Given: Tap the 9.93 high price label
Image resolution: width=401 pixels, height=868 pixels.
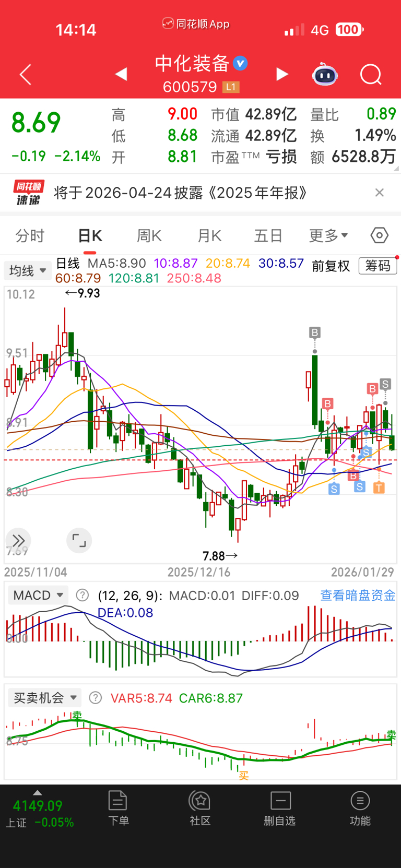Looking at the screenshot, I should [x=82, y=293].
